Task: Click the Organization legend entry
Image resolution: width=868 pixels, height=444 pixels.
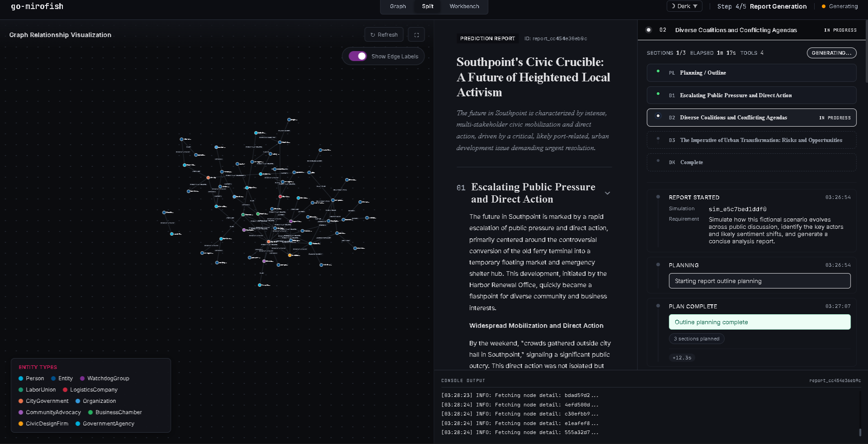Action: [x=95, y=401]
